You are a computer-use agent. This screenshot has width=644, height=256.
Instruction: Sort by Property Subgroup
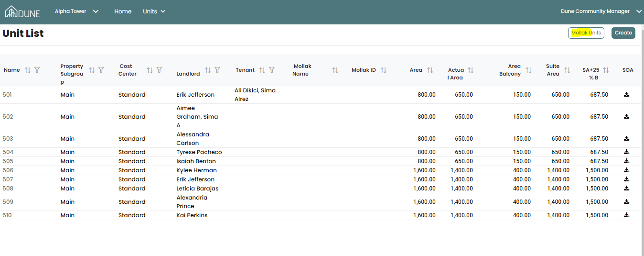(92, 70)
